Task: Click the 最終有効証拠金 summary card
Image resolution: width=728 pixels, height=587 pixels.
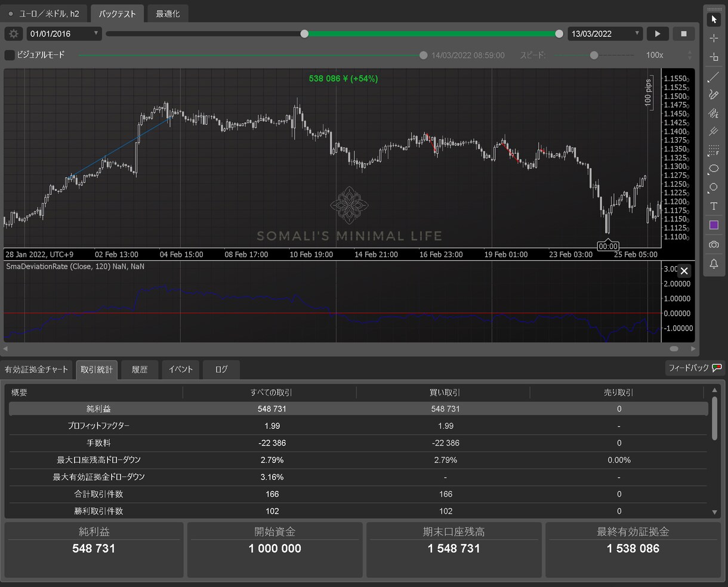Action: pyautogui.click(x=633, y=549)
